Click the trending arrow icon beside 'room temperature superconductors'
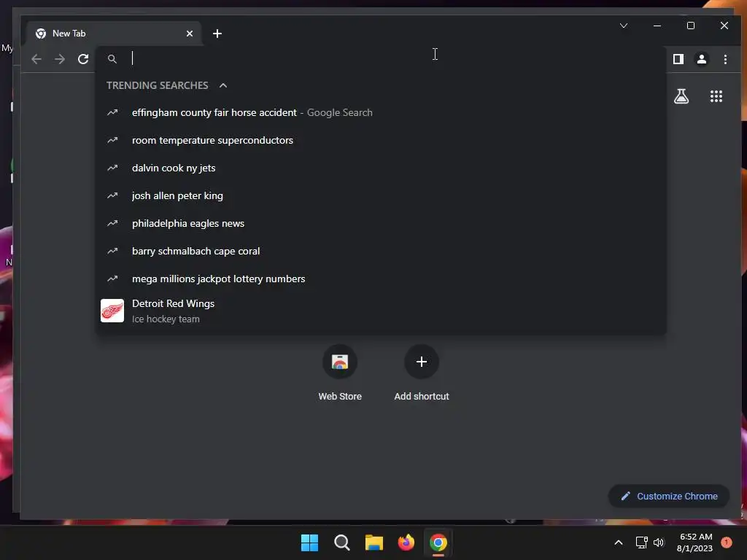The width and height of the screenshot is (747, 560). [112, 141]
